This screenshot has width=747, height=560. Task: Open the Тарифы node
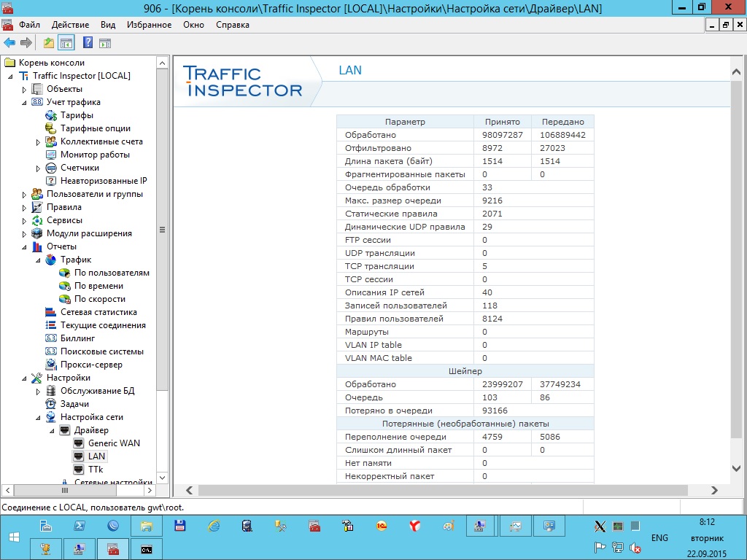point(77,115)
